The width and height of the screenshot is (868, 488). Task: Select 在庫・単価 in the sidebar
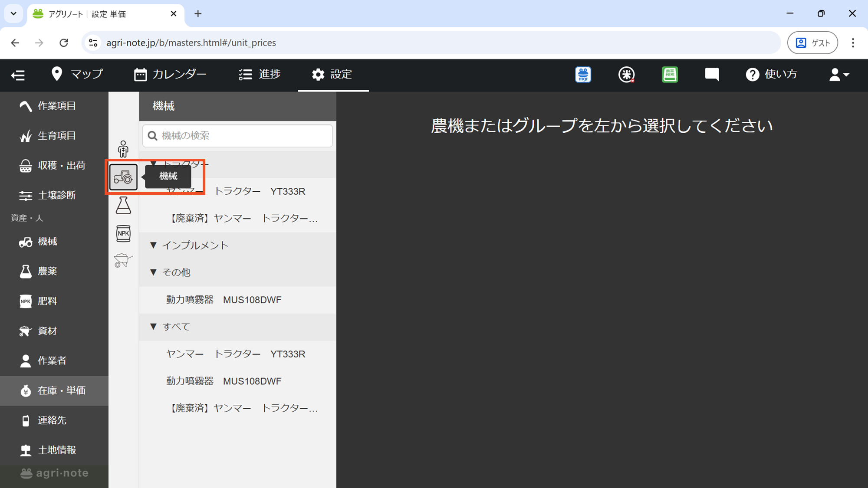pos(54,390)
